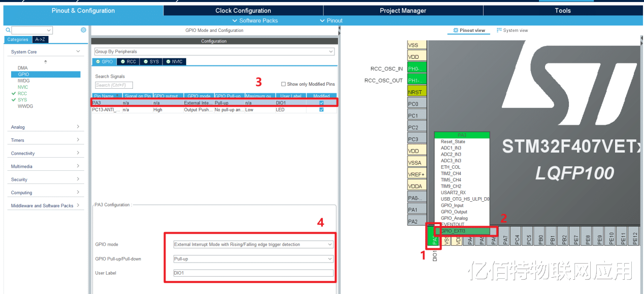The image size is (644, 294).
Task: Select the PE10 pin
Action: pos(612,237)
